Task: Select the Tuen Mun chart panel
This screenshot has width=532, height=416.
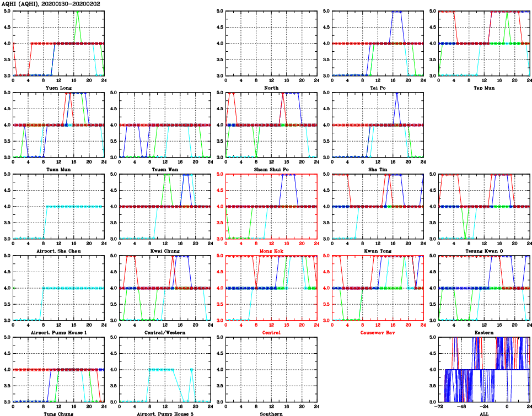Action: [x=58, y=125]
